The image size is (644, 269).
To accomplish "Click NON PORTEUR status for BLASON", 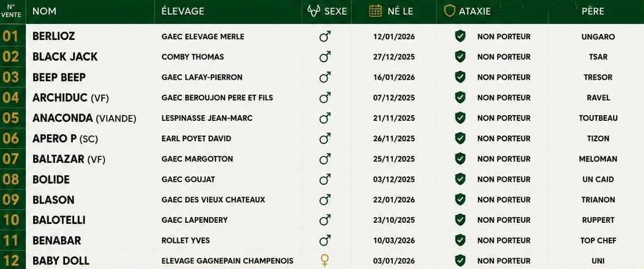I will pyautogui.click(x=504, y=199).
